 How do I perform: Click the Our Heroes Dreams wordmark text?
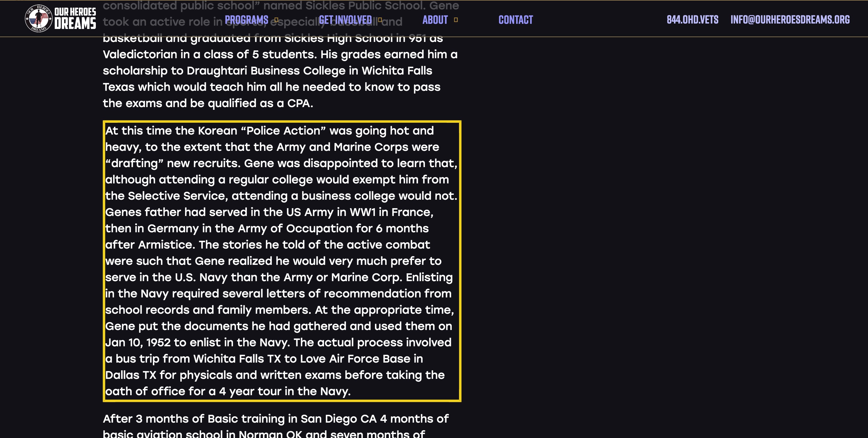click(75, 18)
